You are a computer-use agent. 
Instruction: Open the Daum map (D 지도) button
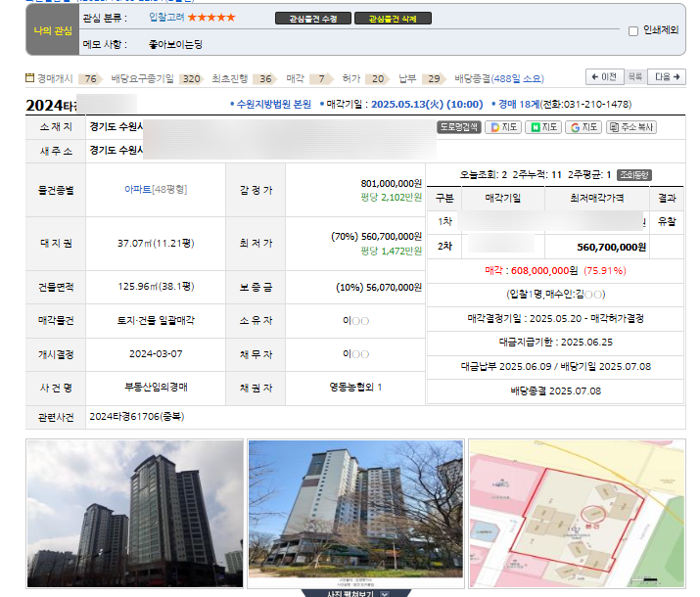tap(504, 127)
